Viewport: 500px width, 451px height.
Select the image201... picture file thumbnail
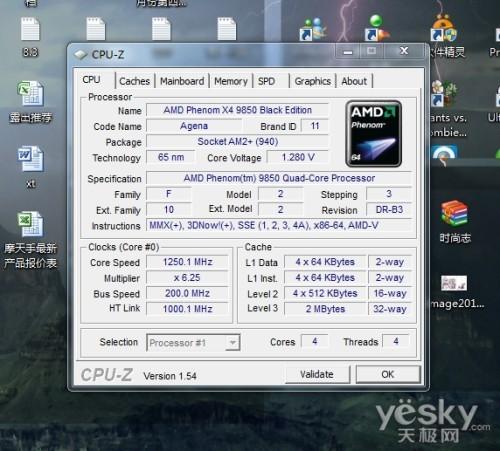point(454,283)
